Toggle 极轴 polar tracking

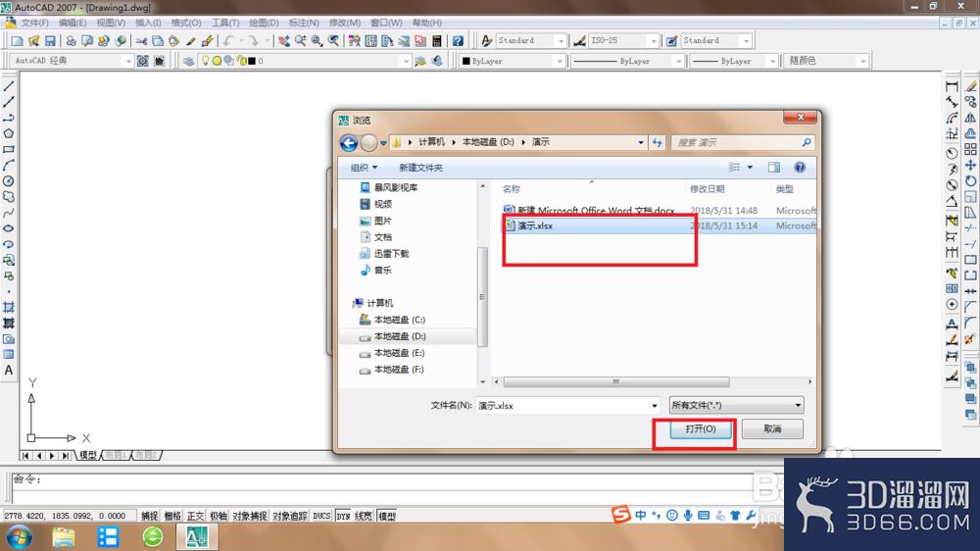coord(219,516)
